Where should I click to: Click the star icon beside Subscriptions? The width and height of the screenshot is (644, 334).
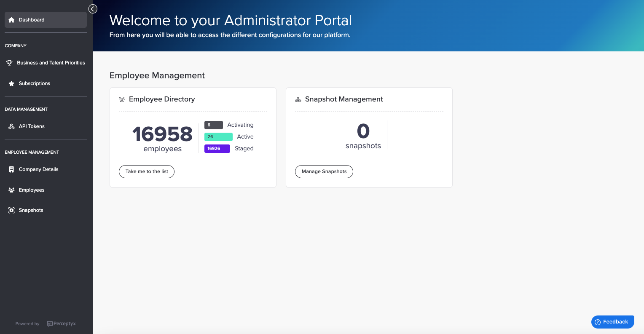[x=11, y=83]
